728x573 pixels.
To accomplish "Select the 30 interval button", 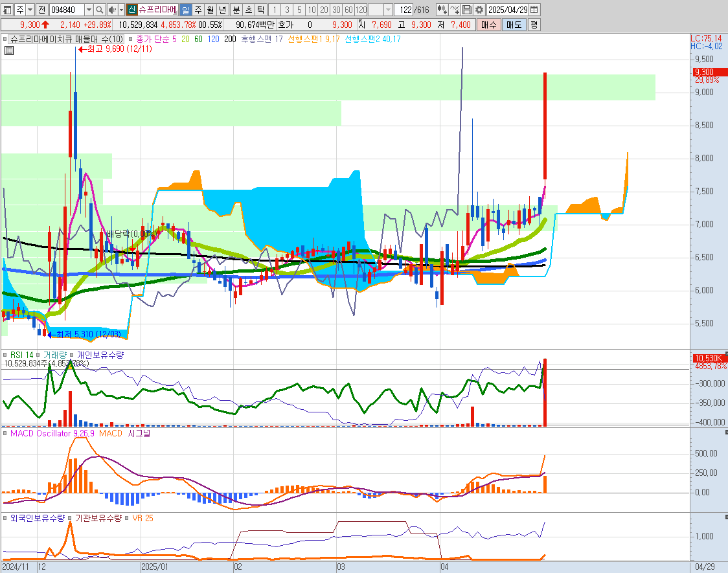I will tap(337, 10).
